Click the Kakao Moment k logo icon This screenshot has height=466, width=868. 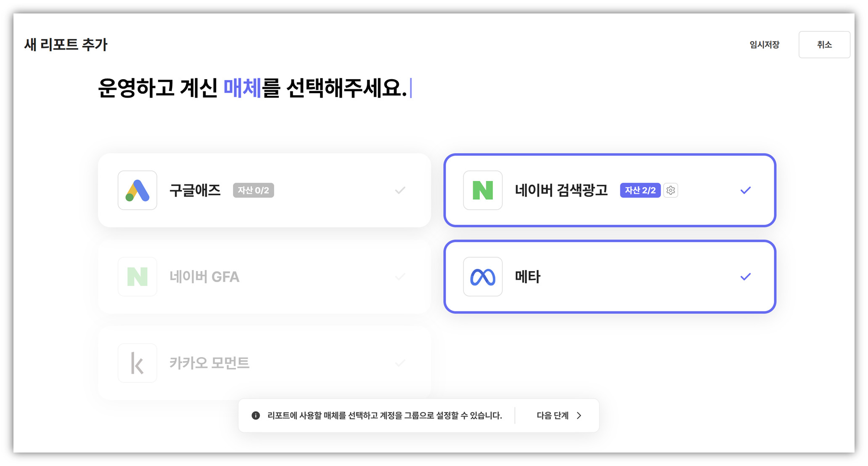[x=138, y=363]
